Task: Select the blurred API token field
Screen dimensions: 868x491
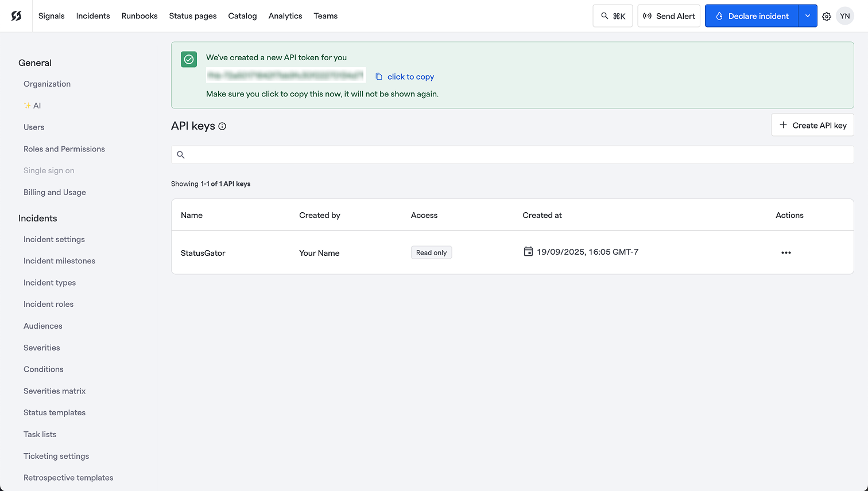Action: tap(286, 75)
